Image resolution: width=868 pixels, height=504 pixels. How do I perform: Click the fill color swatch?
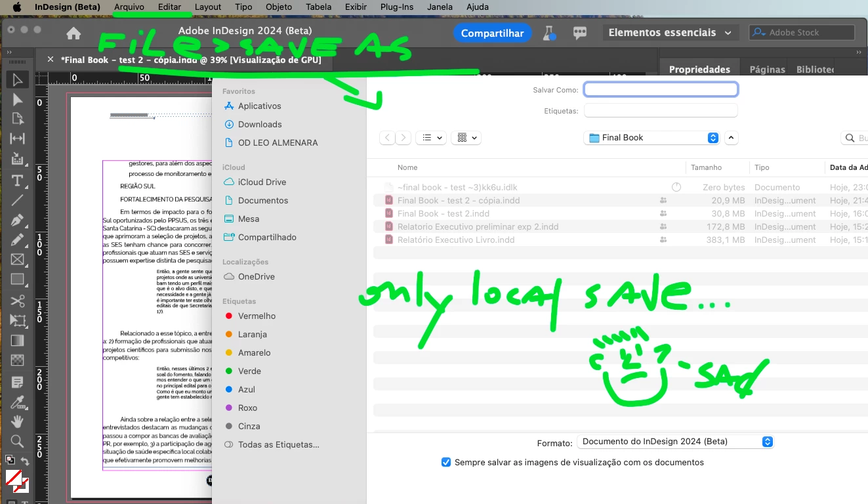[x=13, y=478]
